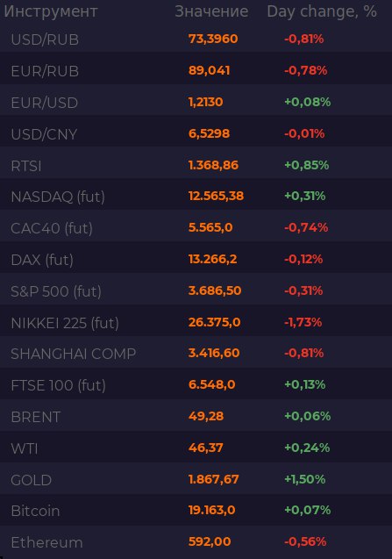Click NIKKEI 225 day change -1,73%

click(x=303, y=322)
